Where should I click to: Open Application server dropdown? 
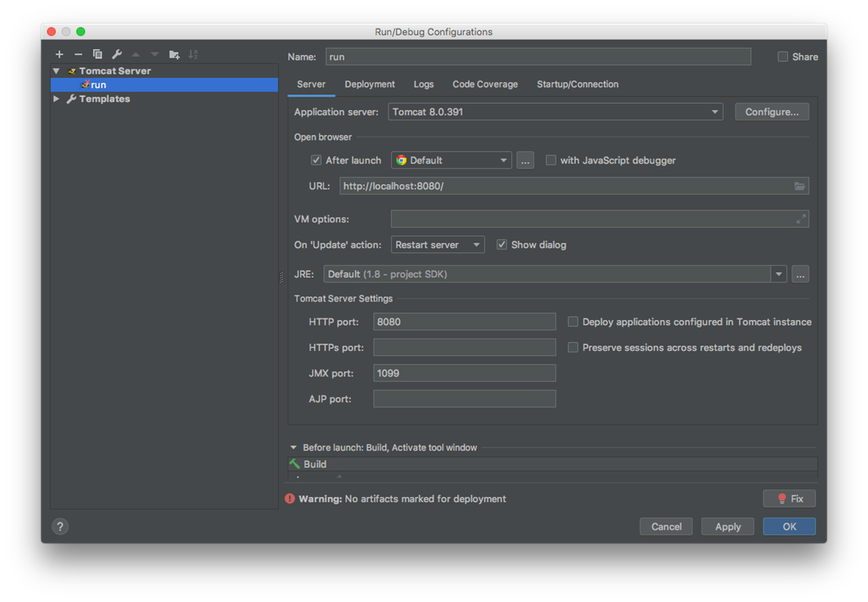tap(555, 112)
